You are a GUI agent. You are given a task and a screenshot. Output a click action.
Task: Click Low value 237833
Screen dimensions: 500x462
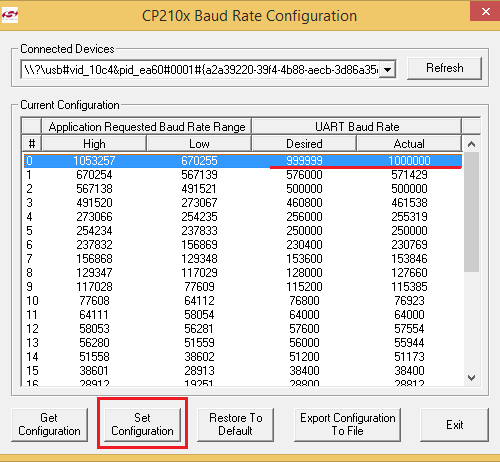(199, 231)
